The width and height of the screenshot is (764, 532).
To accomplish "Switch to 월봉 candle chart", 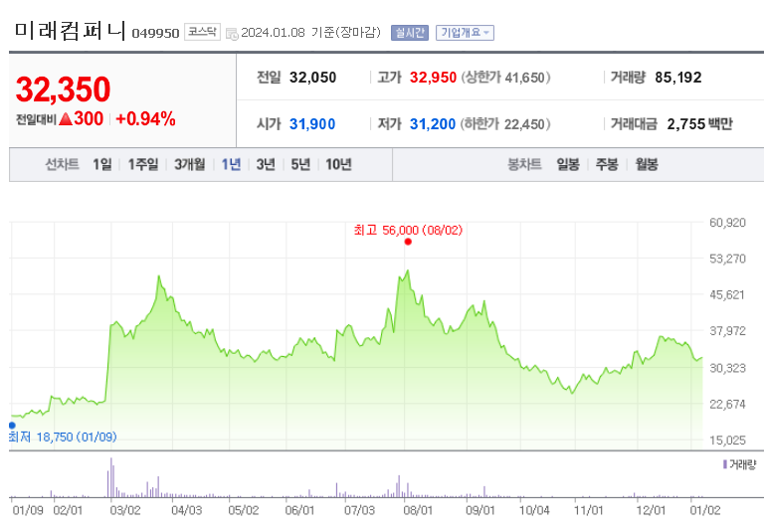I will click(647, 165).
